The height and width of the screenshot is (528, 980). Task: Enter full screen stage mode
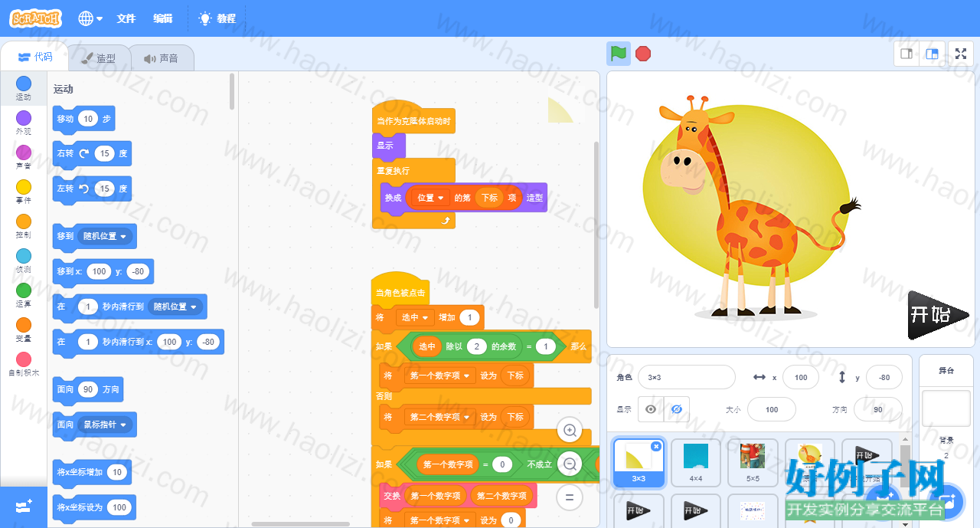pos(962,54)
